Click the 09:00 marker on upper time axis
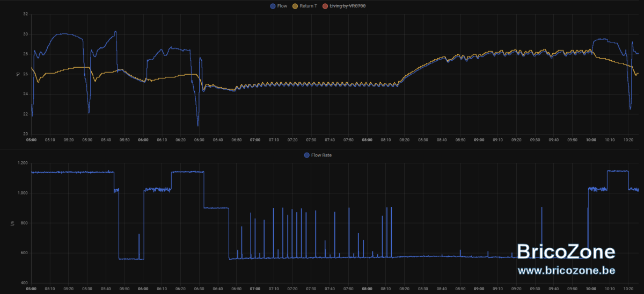The image size is (644, 294). pyautogui.click(x=479, y=140)
